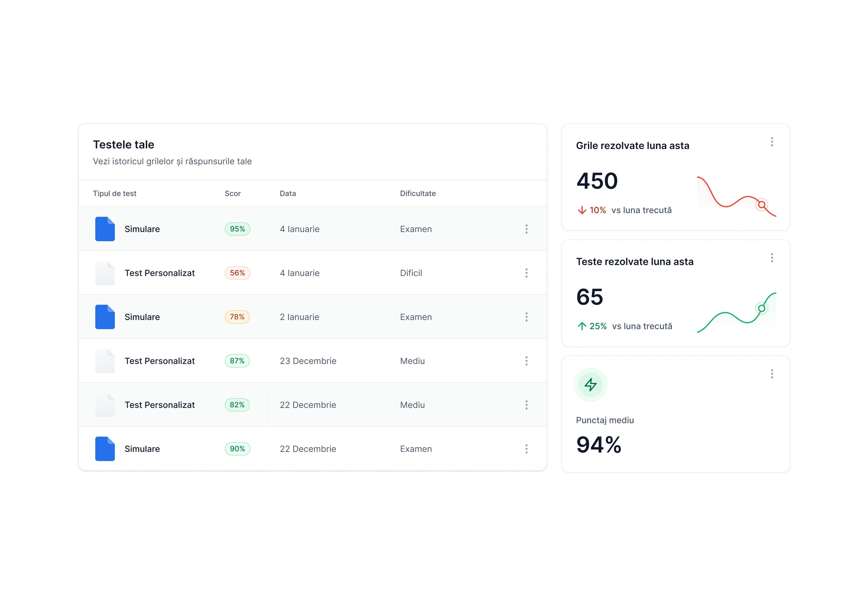Open options menu for Simulare 95% row
The width and height of the screenshot is (868, 596).
(526, 229)
